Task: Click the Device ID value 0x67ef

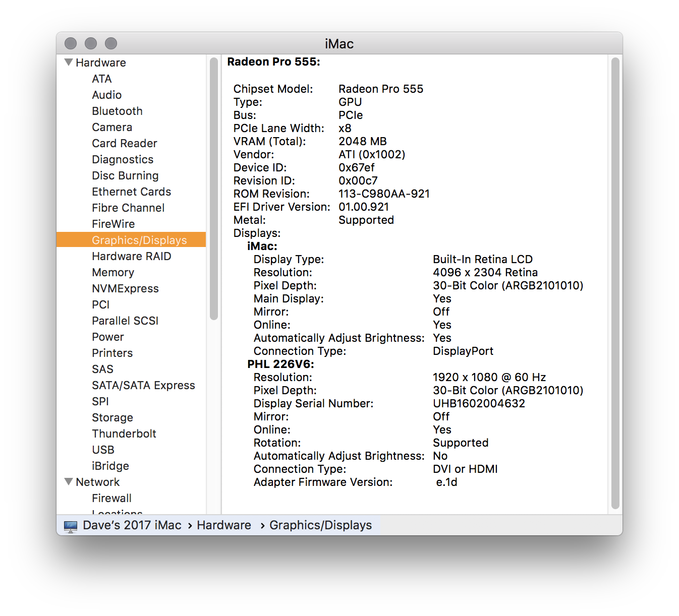Action: click(x=357, y=167)
